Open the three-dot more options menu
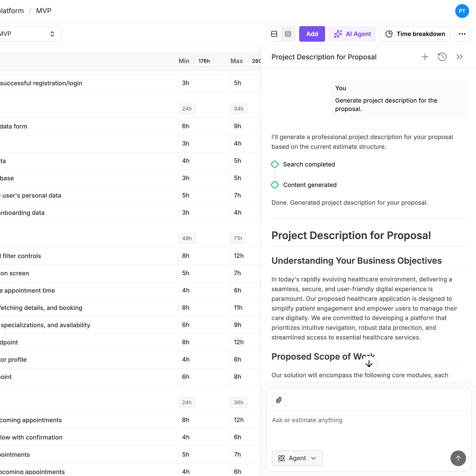Image resolution: width=476 pixels, height=476 pixels. pyautogui.click(x=462, y=34)
